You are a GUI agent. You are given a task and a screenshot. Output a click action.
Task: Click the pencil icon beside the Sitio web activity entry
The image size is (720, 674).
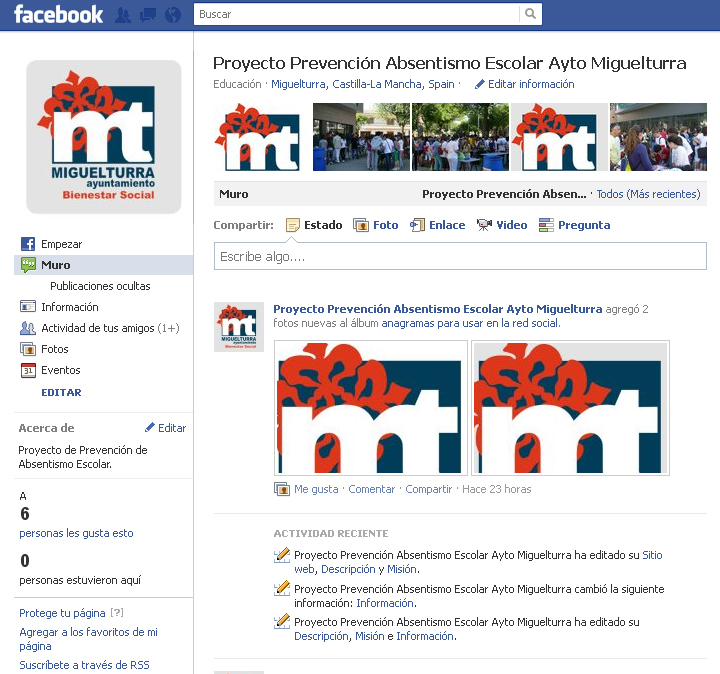282,555
